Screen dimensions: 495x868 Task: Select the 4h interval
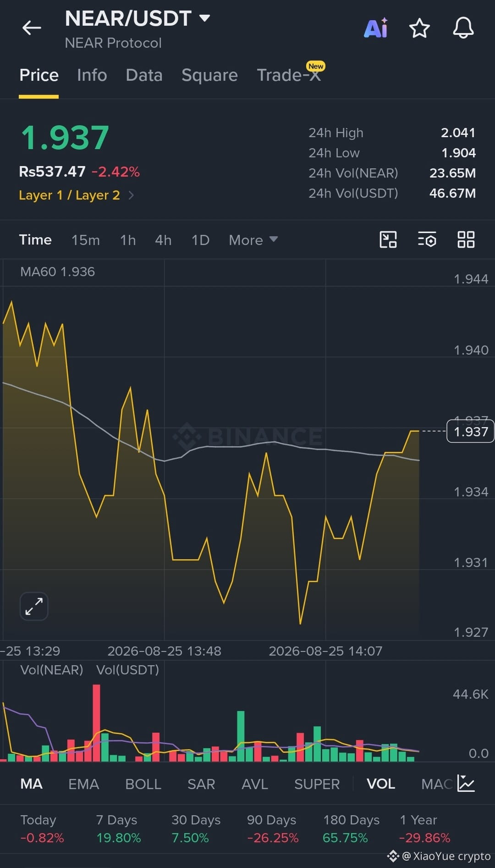[163, 240]
